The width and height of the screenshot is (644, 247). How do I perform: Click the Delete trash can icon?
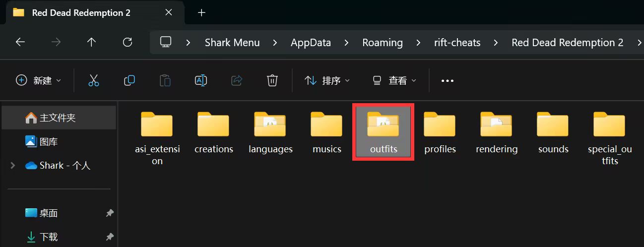click(x=272, y=80)
